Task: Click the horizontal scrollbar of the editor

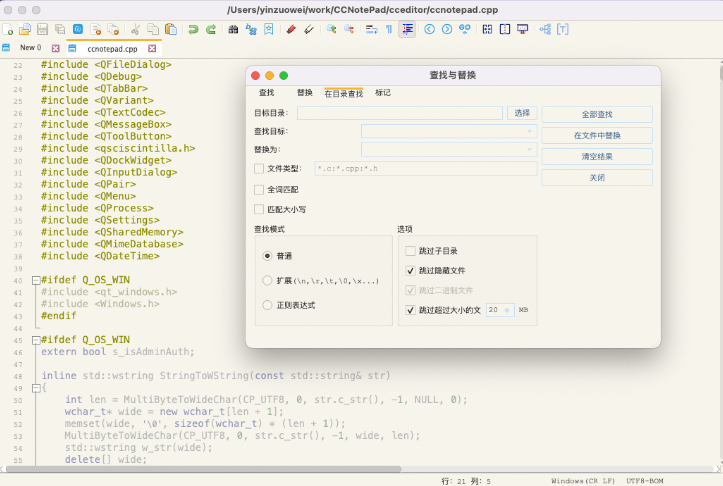Action: pyautogui.click(x=203, y=469)
